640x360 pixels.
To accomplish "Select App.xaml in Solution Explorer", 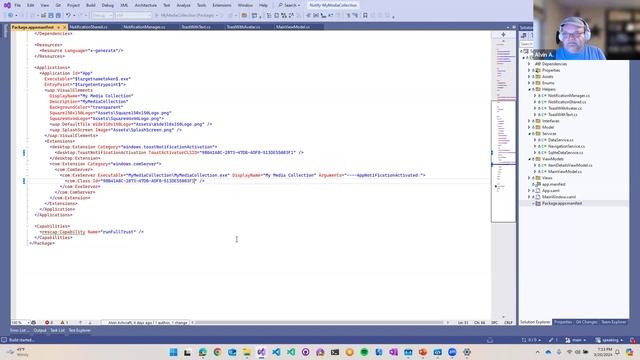I will (551, 191).
